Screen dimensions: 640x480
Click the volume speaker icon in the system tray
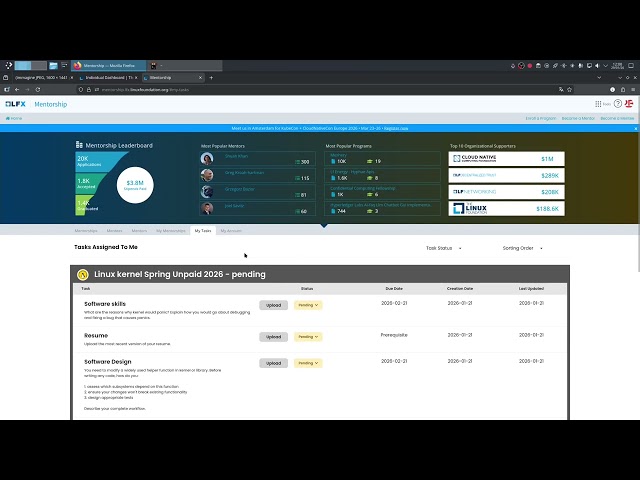tap(597, 66)
